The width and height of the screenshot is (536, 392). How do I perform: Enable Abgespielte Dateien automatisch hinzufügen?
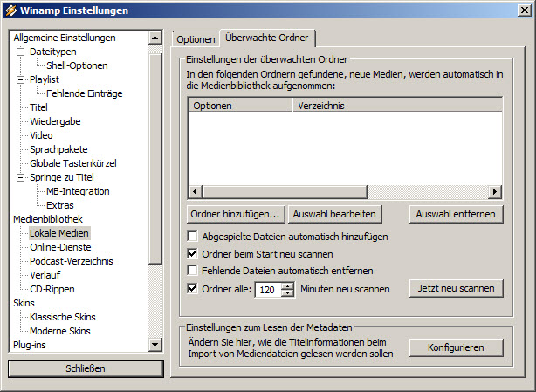pyautogui.click(x=192, y=236)
